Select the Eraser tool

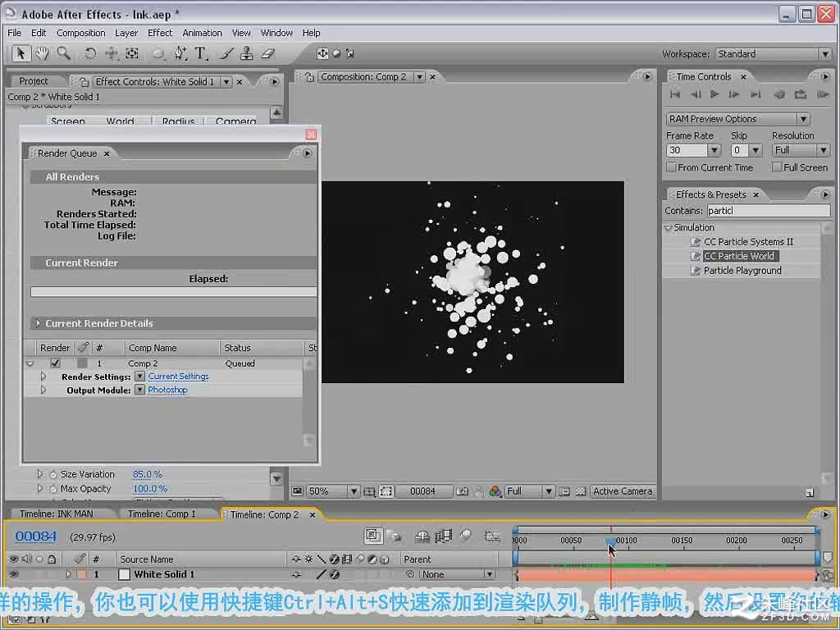[x=268, y=53]
